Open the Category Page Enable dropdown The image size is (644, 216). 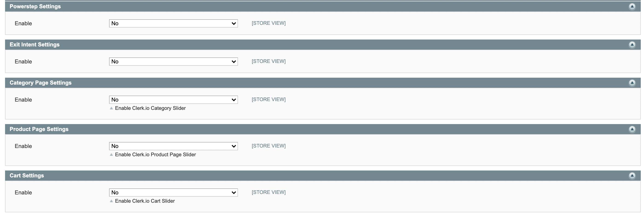click(x=173, y=100)
